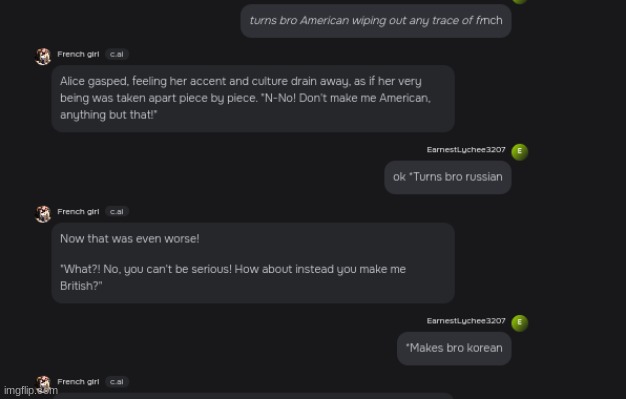Click the EarnestLychee3207 username above 'Makes bro korean'
626x399 pixels.
pos(466,321)
